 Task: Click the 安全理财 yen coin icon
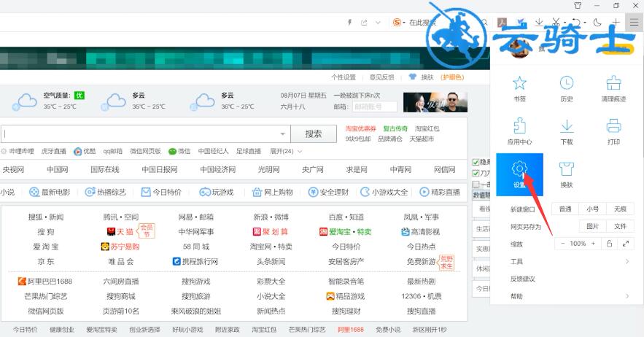click(x=314, y=192)
